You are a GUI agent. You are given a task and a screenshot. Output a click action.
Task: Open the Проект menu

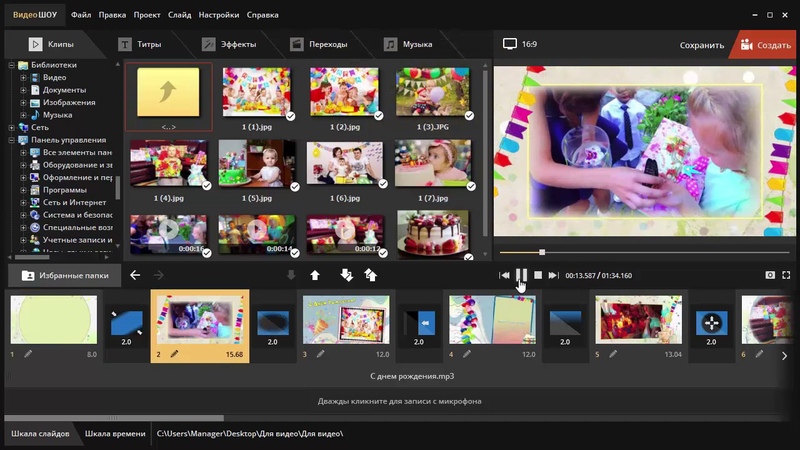click(x=147, y=15)
